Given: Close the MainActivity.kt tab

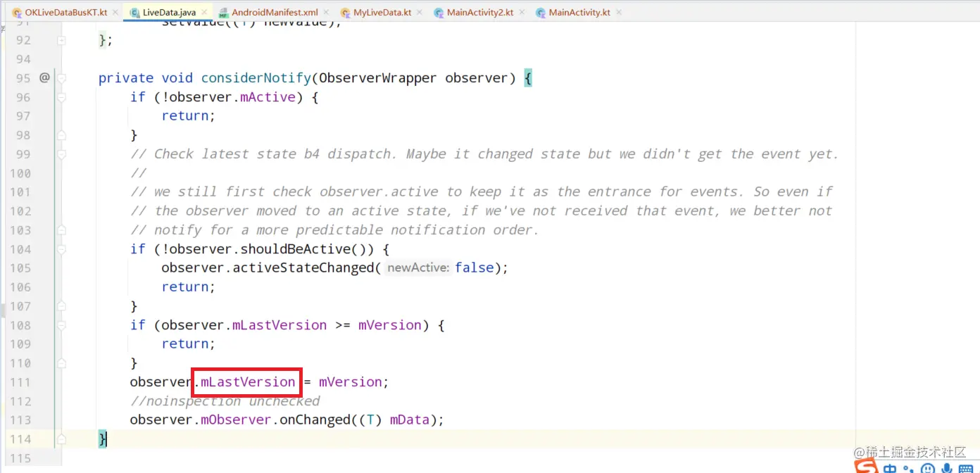Looking at the screenshot, I should coord(618,13).
